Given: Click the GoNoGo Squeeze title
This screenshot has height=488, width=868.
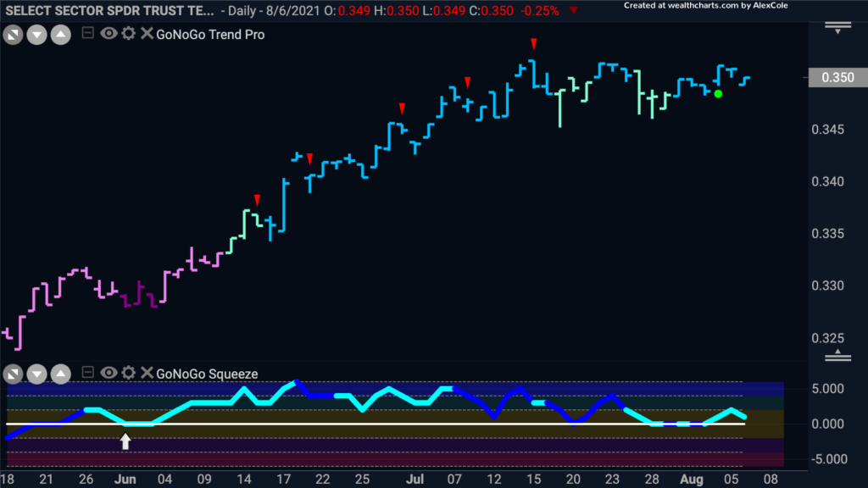Looking at the screenshot, I should (x=207, y=374).
